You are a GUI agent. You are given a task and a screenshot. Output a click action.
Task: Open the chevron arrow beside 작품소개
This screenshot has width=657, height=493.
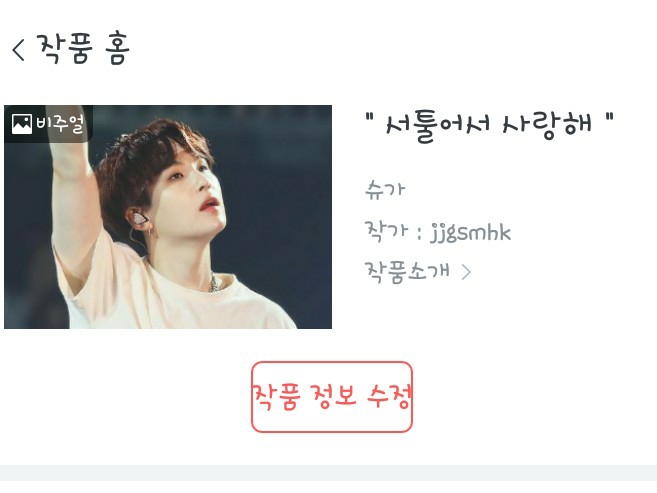point(466,272)
